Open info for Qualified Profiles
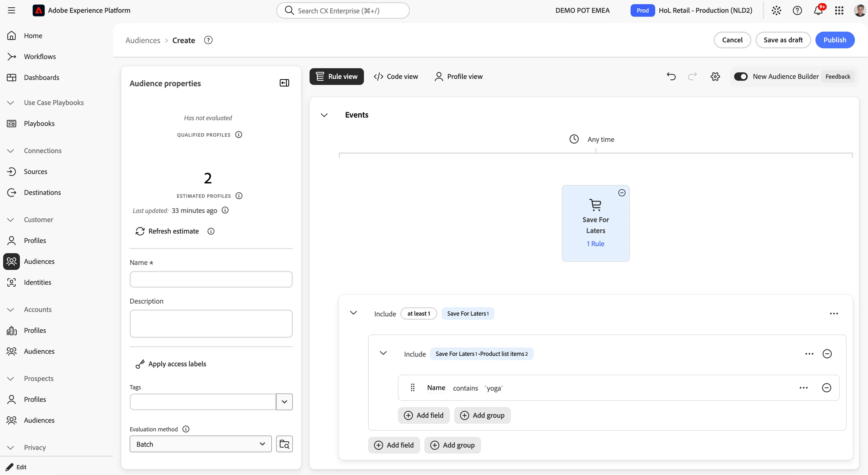 (x=238, y=134)
